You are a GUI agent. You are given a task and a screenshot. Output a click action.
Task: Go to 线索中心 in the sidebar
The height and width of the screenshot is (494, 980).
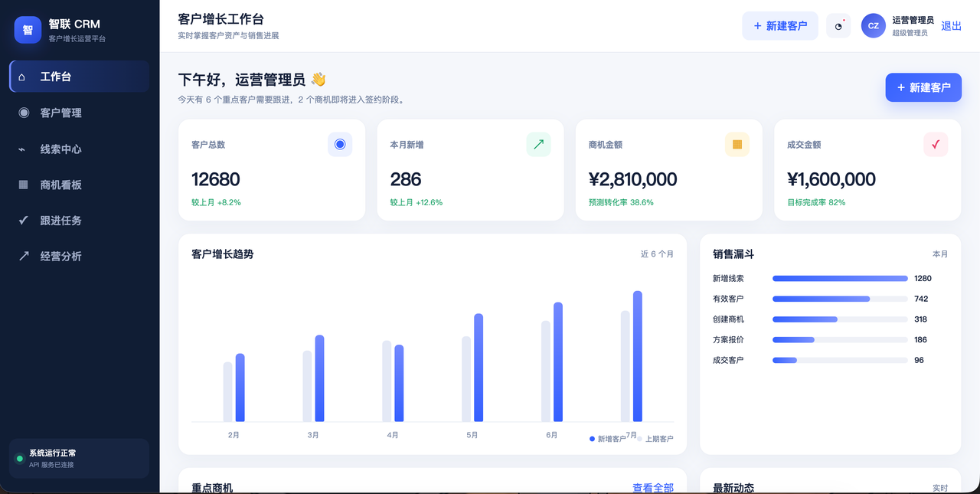point(79,149)
